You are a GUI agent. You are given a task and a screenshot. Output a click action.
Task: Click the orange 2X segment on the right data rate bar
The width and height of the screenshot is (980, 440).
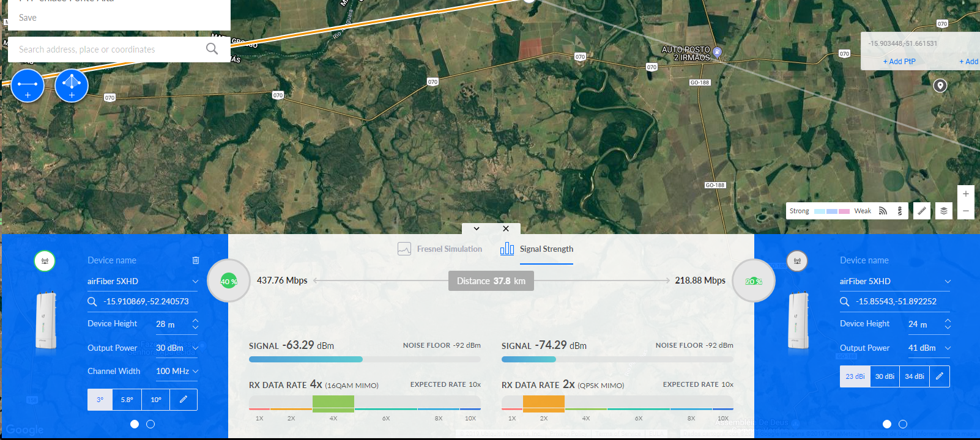coord(544,403)
